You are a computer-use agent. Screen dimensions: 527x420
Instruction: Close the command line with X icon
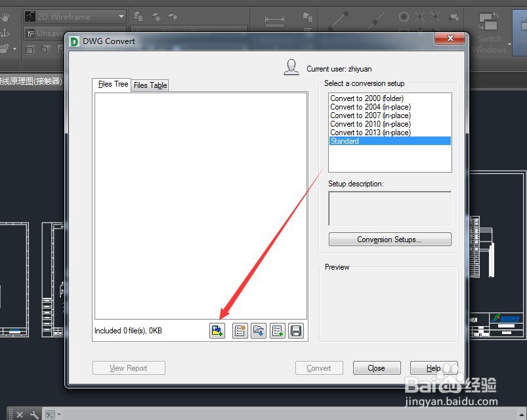[x=20, y=415]
